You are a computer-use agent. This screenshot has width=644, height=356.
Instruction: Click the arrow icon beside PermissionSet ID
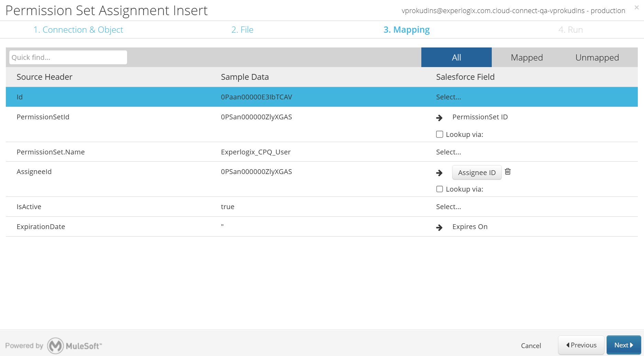pyautogui.click(x=439, y=118)
